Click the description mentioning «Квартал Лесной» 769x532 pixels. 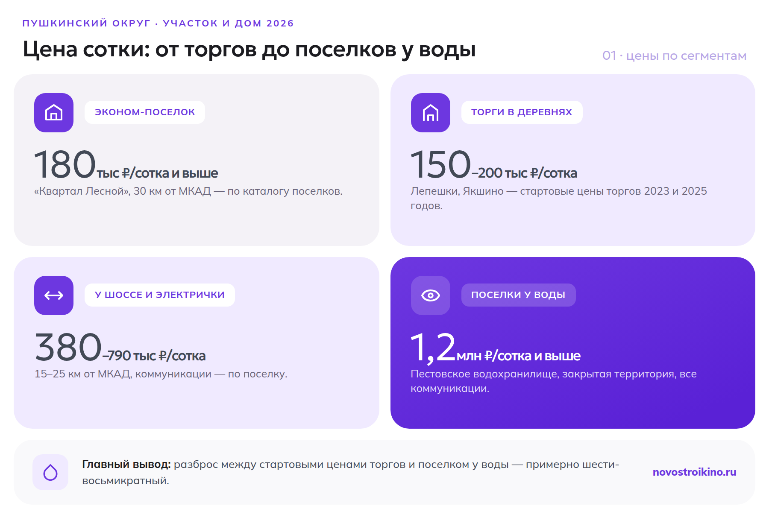pyautogui.click(x=188, y=191)
